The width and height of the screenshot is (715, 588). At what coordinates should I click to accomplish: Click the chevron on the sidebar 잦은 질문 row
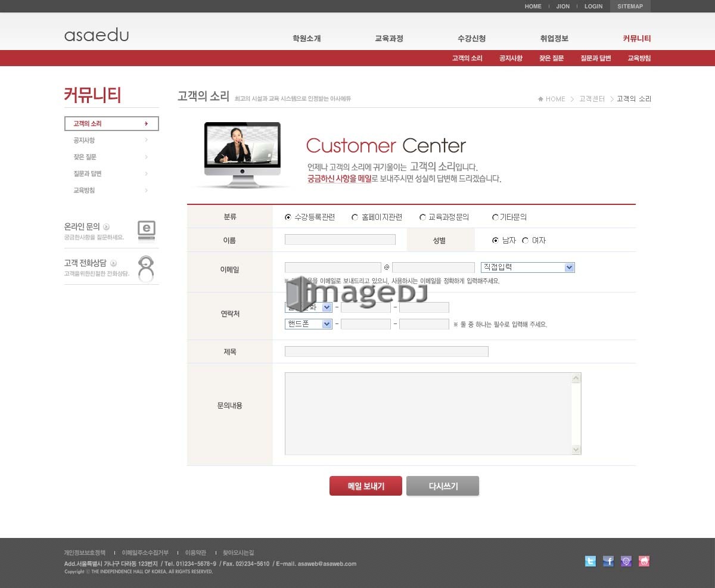coord(146,157)
